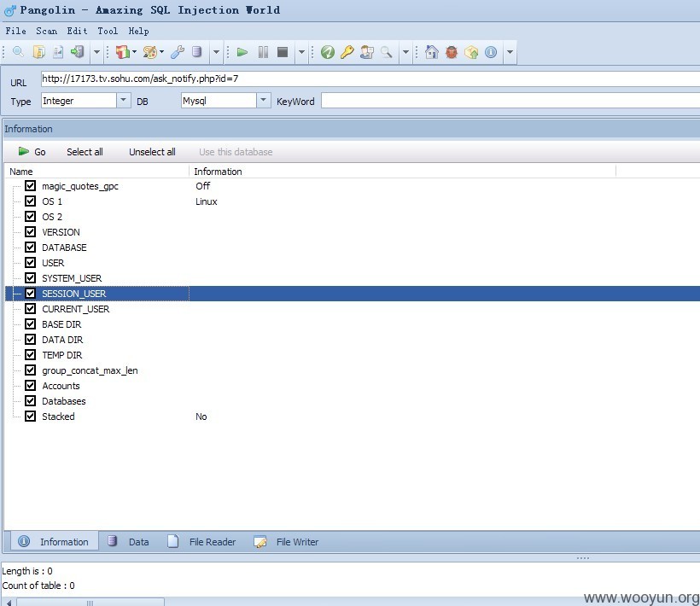Uncheck the magic_quotes_gpc checkbox
This screenshot has height=606, width=700.
(x=31, y=185)
